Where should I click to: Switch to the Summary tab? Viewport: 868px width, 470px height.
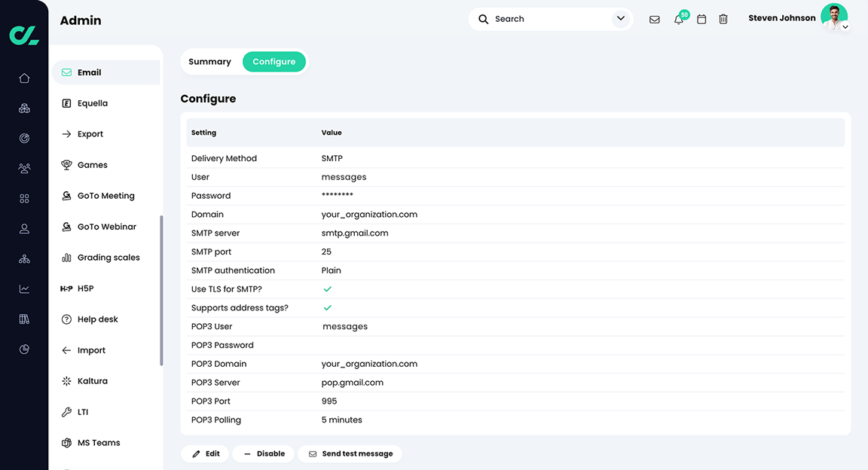tap(209, 62)
